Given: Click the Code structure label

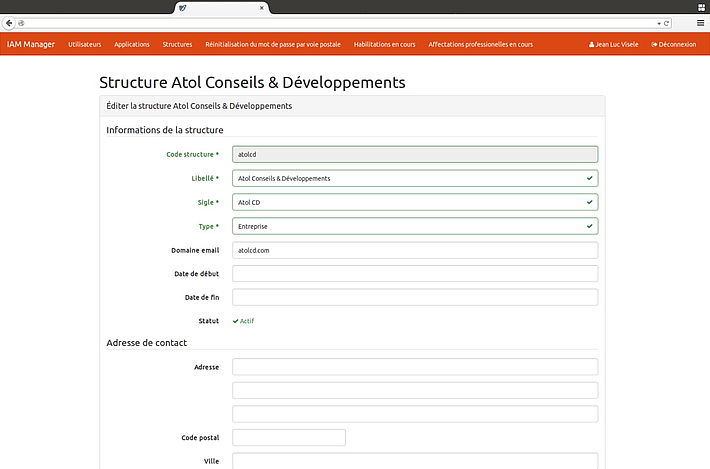Looking at the screenshot, I should [192, 154].
